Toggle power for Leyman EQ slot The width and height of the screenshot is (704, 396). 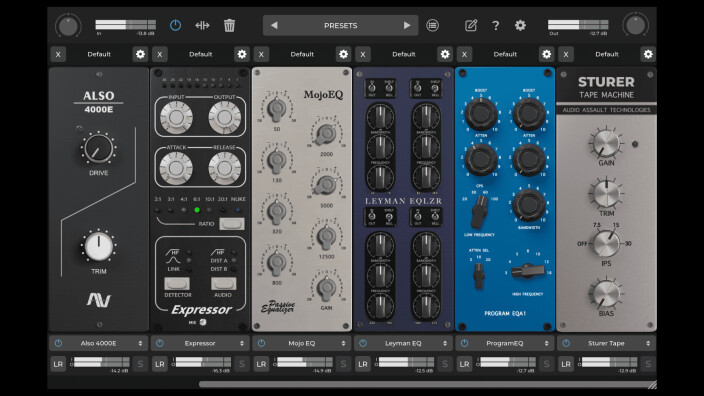click(363, 343)
